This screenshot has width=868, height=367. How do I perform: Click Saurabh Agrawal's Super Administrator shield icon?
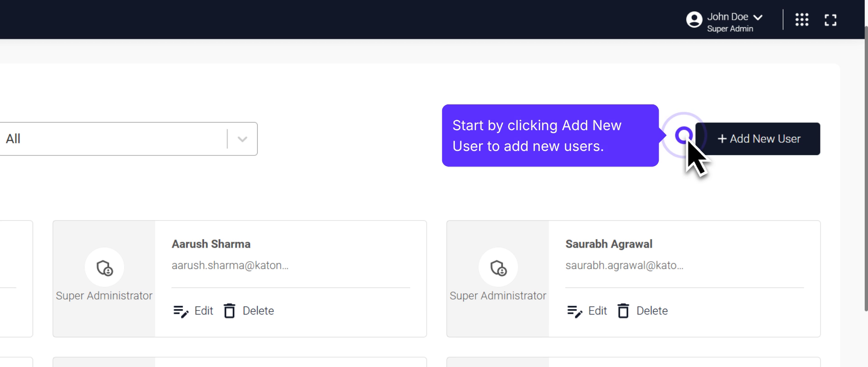tap(498, 268)
